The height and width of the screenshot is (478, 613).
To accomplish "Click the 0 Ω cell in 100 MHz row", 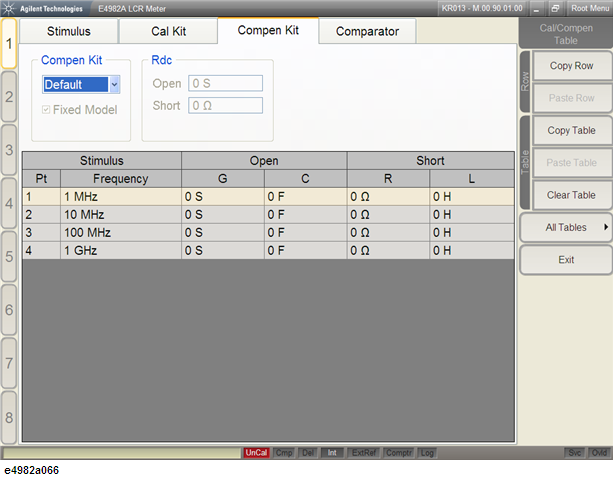I will click(x=388, y=233).
